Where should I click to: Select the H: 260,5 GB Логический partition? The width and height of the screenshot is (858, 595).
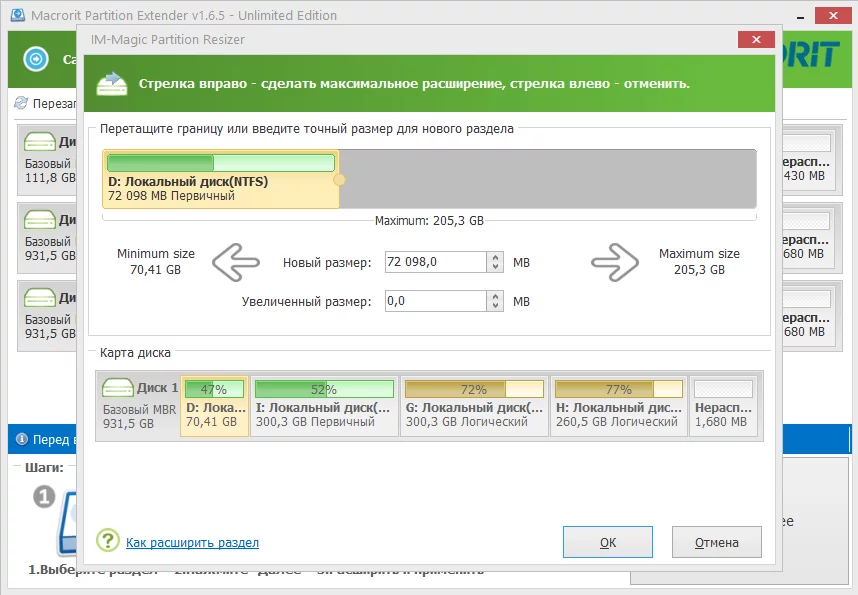tap(619, 406)
